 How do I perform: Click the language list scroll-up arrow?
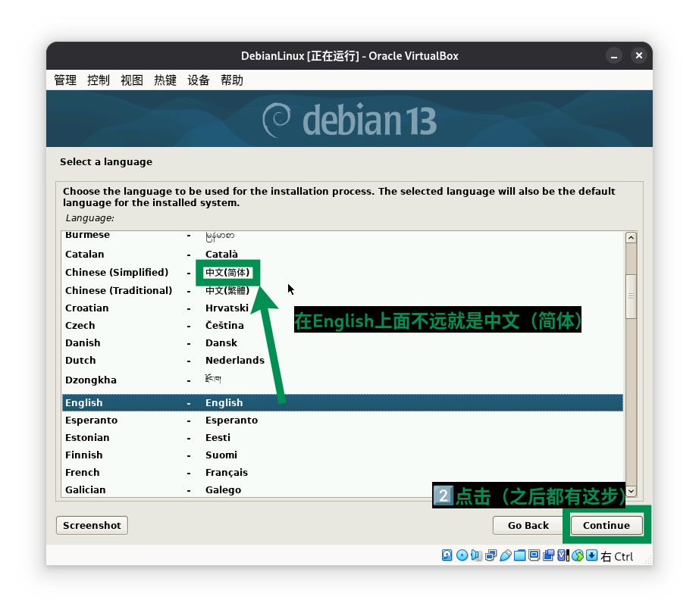(631, 237)
